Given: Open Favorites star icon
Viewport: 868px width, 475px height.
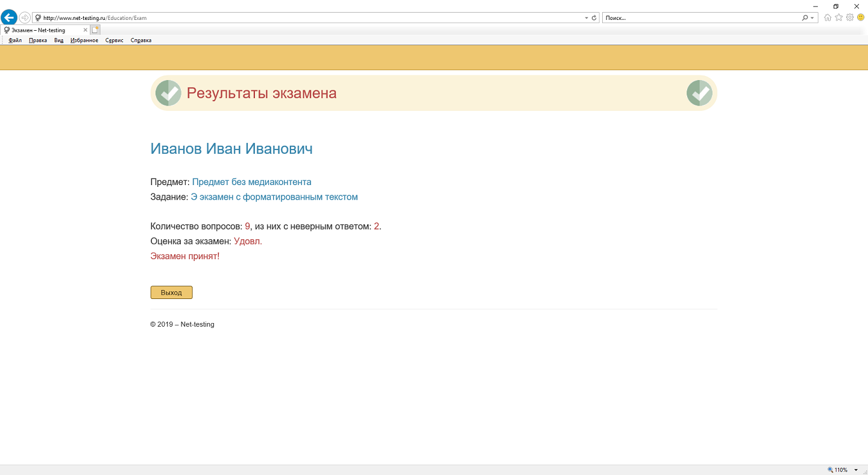Looking at the screenshot, I should tap(838, 17).
